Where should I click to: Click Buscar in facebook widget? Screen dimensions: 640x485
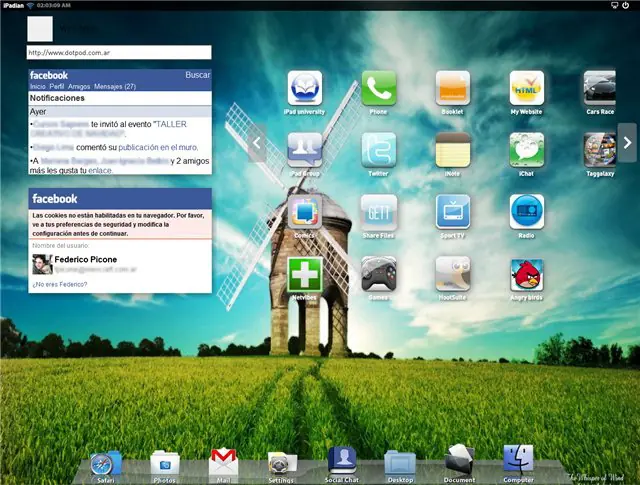point(198,75)
